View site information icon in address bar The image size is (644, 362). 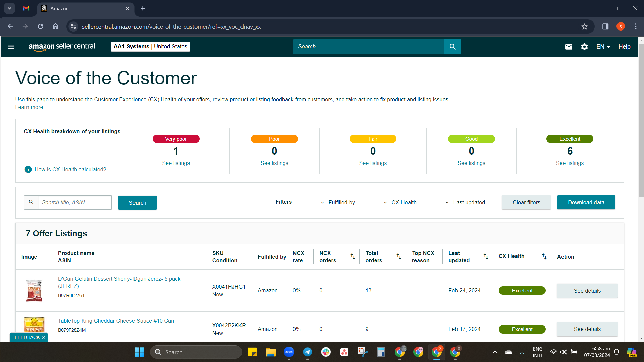[73, 26]
